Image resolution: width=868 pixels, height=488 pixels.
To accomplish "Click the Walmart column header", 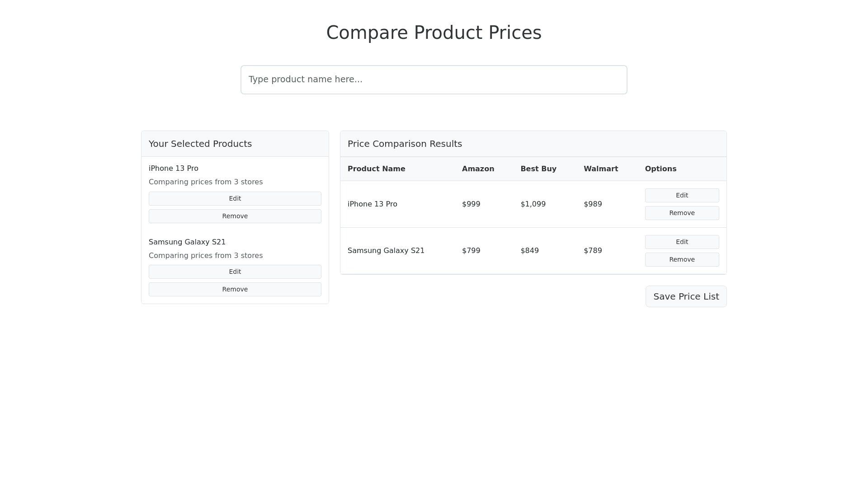I will [x=600, y=169].
